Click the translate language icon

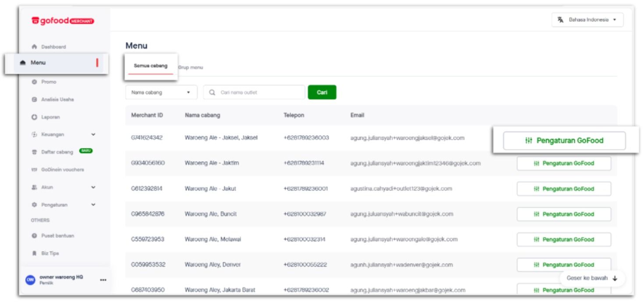pyautogui.click(x=559, y=20)
